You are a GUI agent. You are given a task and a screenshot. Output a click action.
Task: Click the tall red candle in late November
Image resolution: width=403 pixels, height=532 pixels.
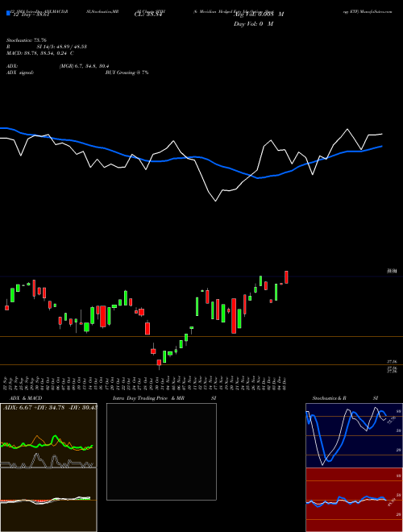(234, 316)
